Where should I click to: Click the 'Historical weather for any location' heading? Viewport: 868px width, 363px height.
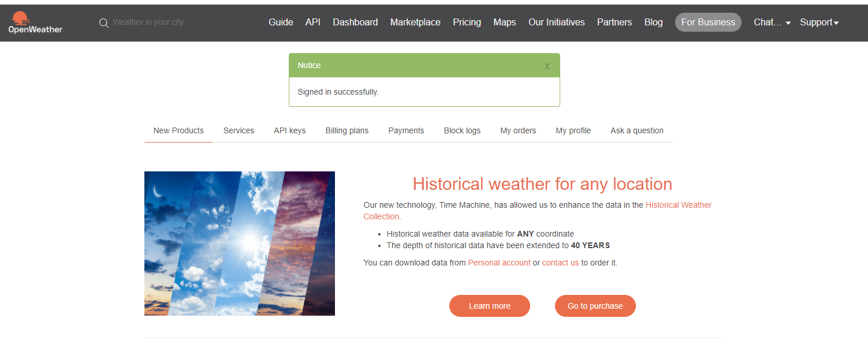point(542,184)
